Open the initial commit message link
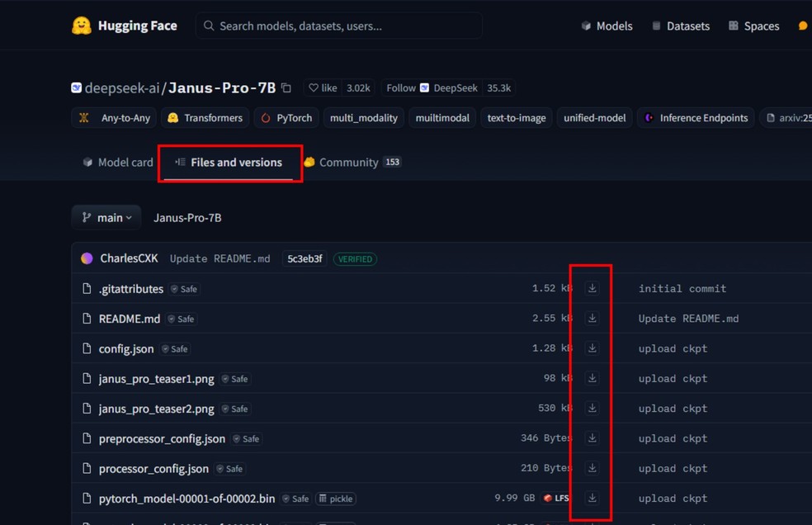 click(682, 289)
